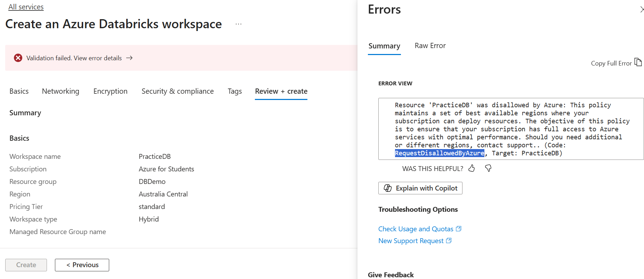Click the Australia Central region value
Screen dimensions: 644x279
coord(163,194)
